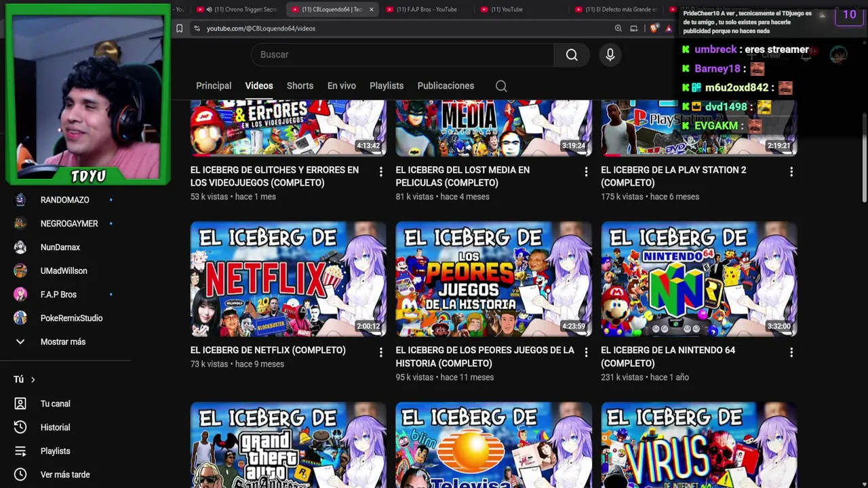Image resolution: width=868 pixels, height=488 pixels.
Task: Open title El Iceberg de Glitches y Errores
Action: click(x=275, y=176)
